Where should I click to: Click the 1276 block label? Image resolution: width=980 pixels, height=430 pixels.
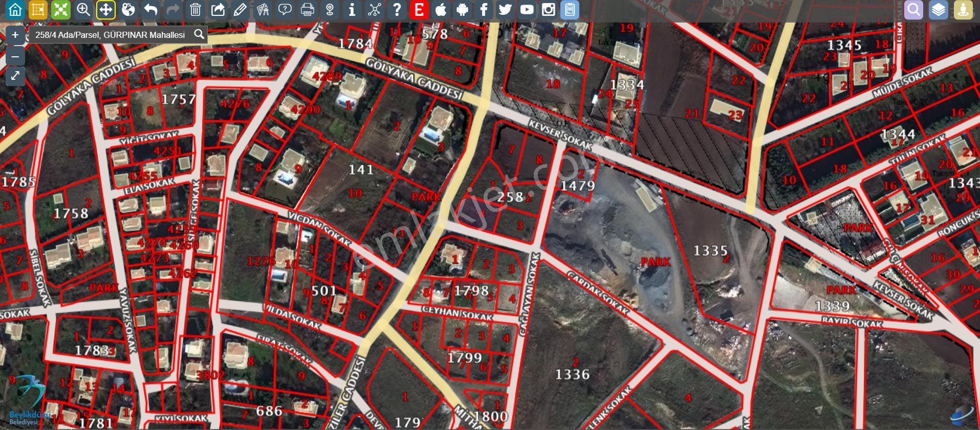tap(262, 261)
